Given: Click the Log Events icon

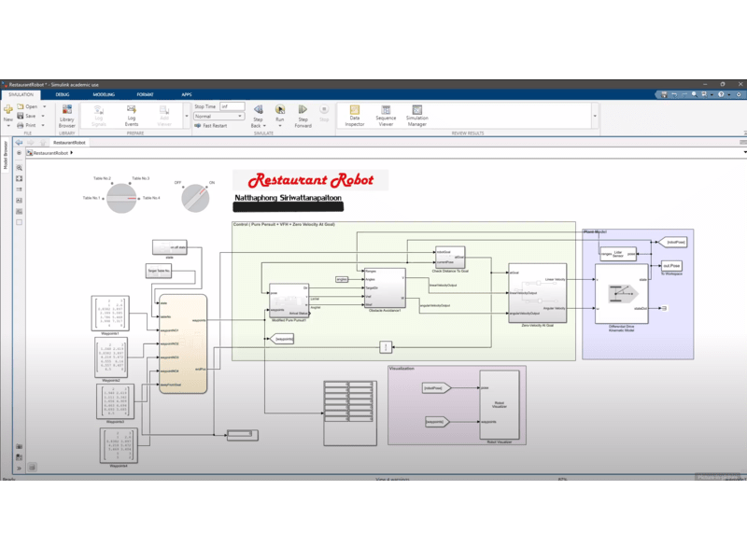Looking at the screenshot, I should tap(132, 116).
